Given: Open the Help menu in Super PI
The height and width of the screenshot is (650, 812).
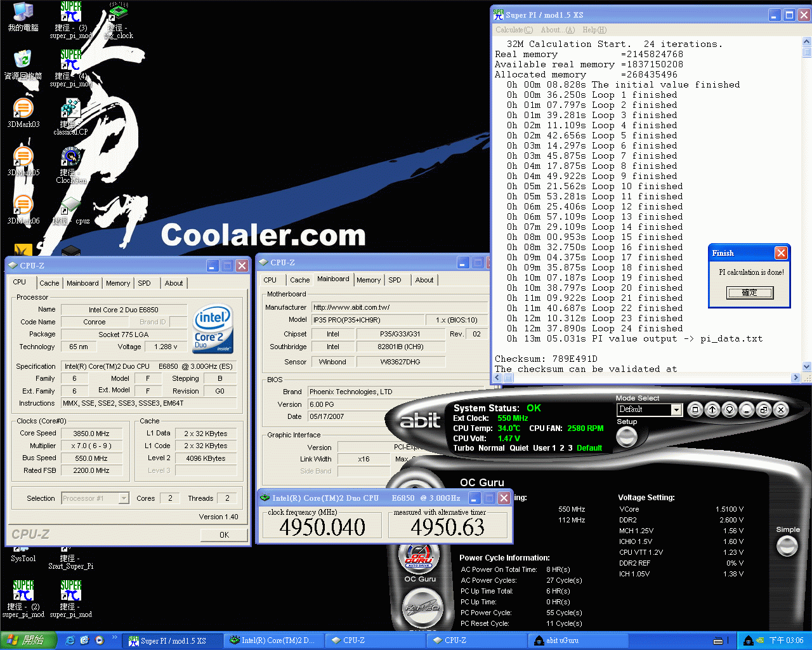Looking at the screenshot, I should click(594, 30).
